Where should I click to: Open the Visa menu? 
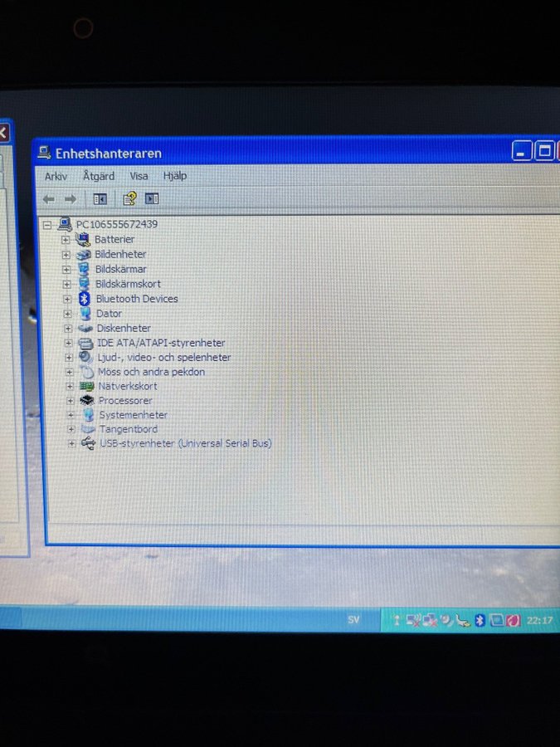point(139,177)
